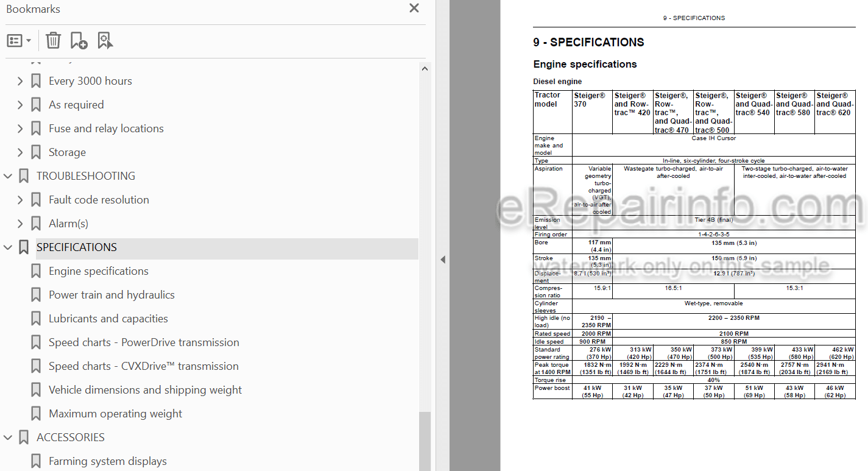Collapse the SPECIFICATIONS section

(x=8, y=247)
